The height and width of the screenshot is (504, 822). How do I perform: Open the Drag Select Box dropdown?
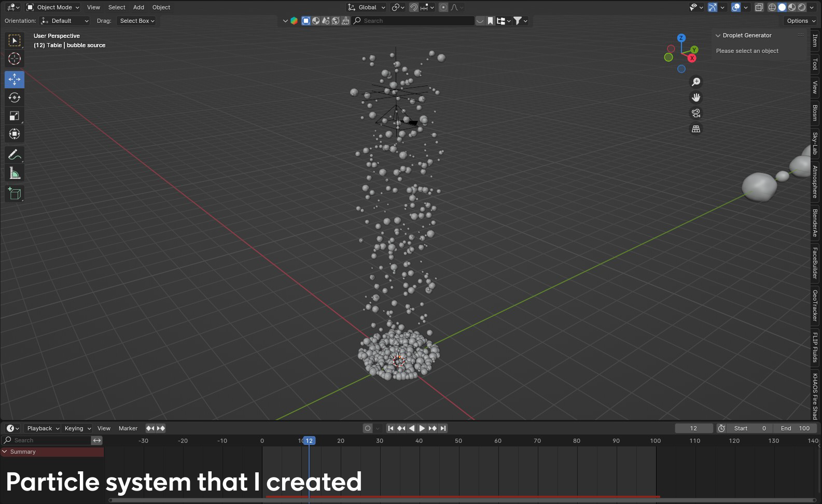137,21
